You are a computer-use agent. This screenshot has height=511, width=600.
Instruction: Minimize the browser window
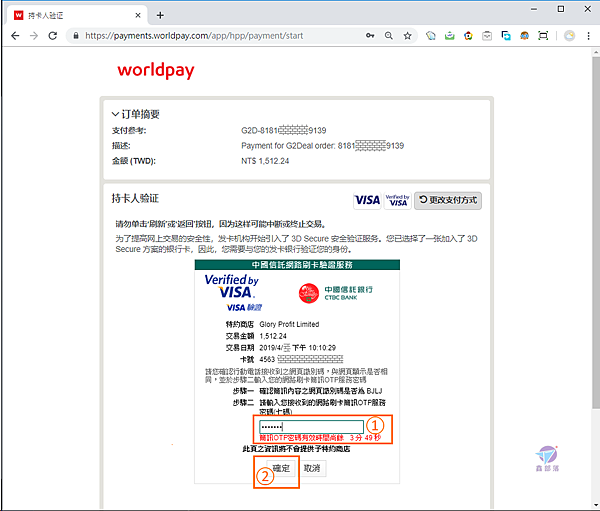click(534, 9)
